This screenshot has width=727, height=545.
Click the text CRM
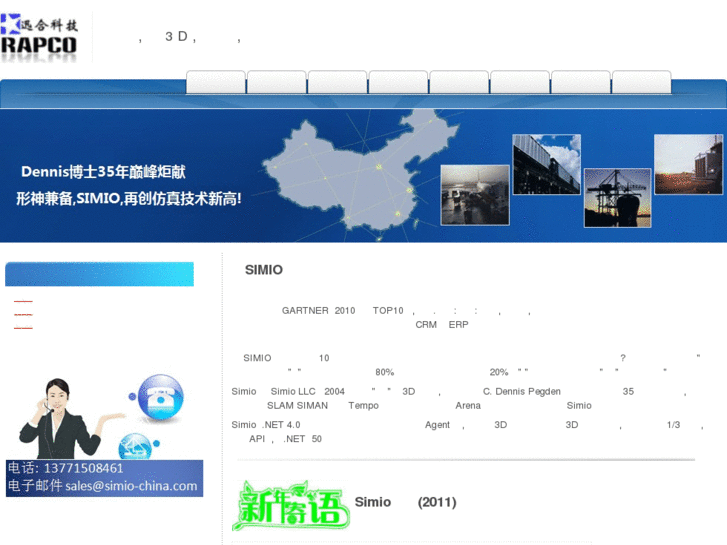(426, 325)
